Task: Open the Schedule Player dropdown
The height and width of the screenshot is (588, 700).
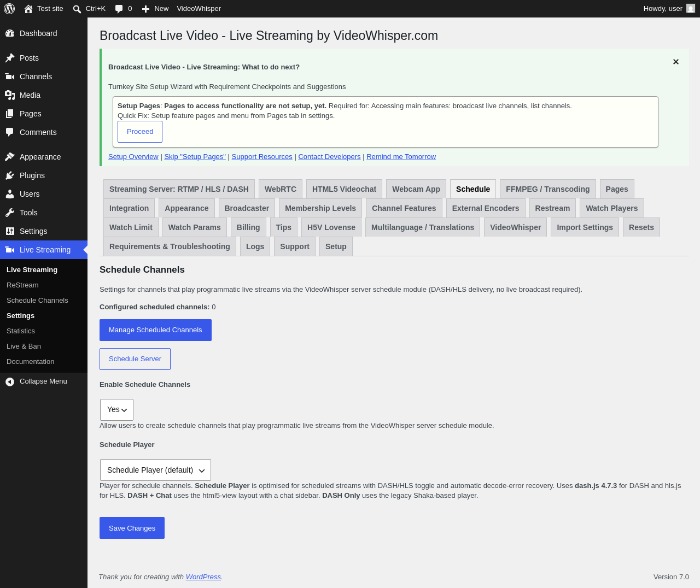Action: coord(155,470)
